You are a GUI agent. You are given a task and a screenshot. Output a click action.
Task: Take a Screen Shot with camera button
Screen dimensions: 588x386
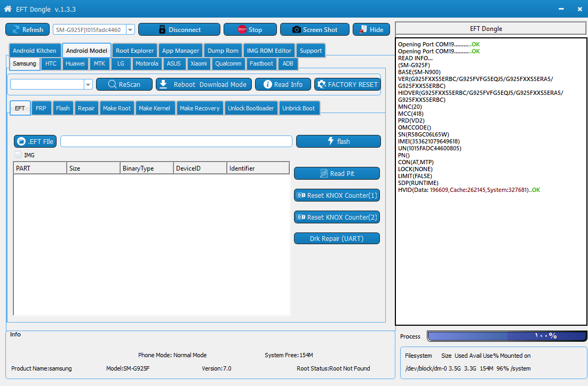pyautogui.click(x=315, y=30)
